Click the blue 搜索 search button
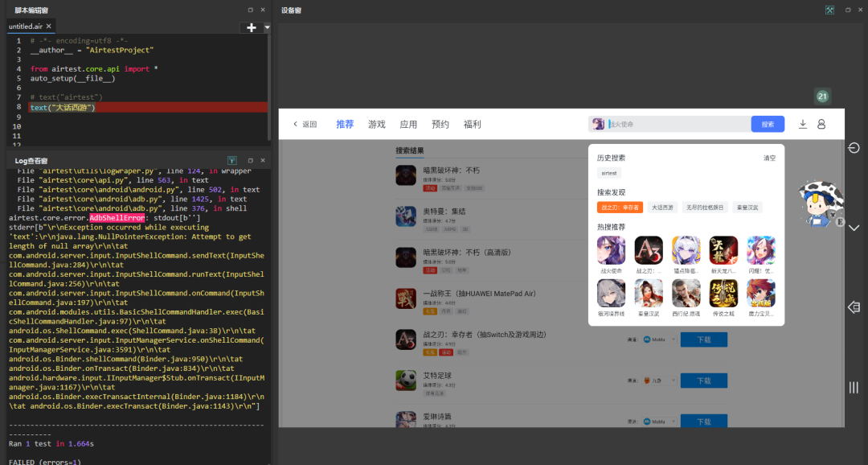Image resolution: width=868 pixels, height=465 pixels. [x=768, y=124]
